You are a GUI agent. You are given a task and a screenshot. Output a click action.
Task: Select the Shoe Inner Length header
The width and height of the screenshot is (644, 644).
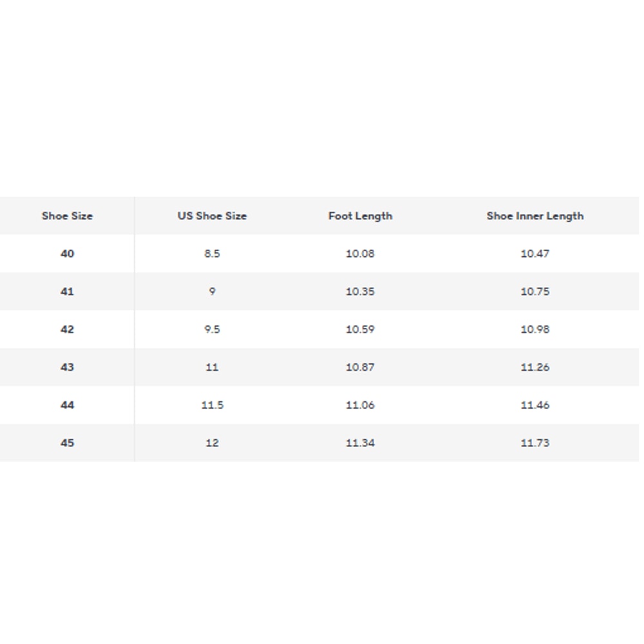[535, 216]
